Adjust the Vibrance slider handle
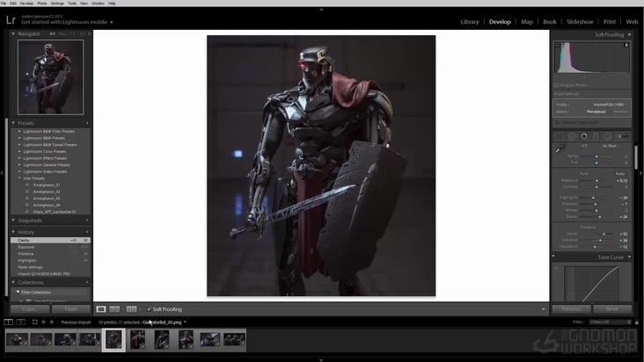The image size is (644, 362). 600,240
